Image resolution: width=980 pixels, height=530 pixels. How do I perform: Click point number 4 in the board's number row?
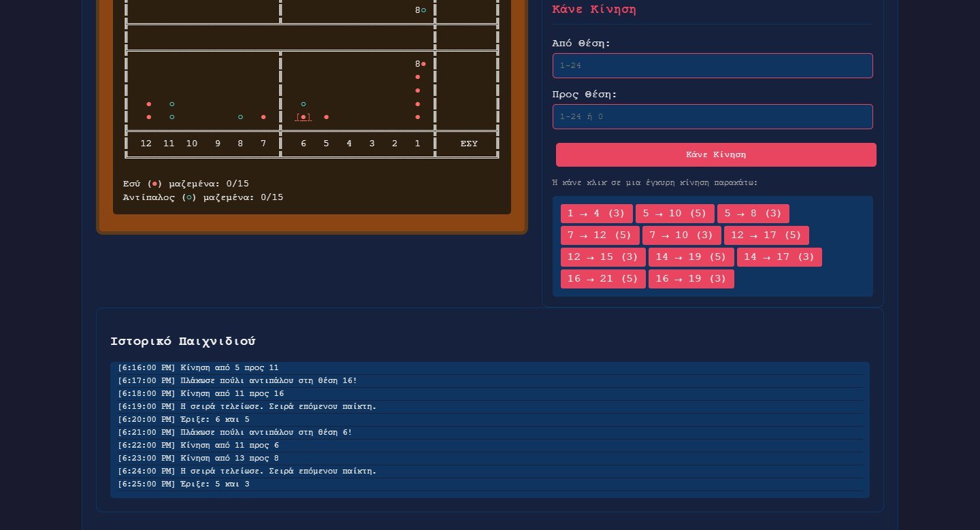coord(349,144)
